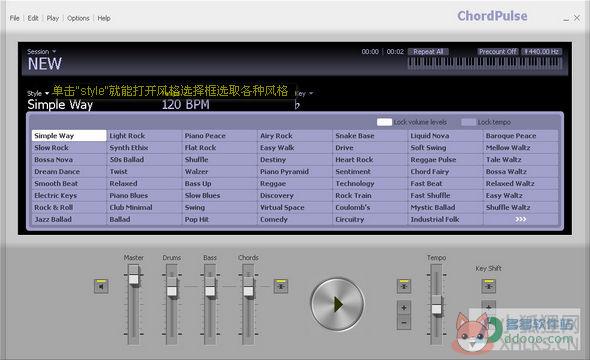This screenshot has height=360, width=590.
Task: Select the Liquid Nova style
Action: [445, 136]
